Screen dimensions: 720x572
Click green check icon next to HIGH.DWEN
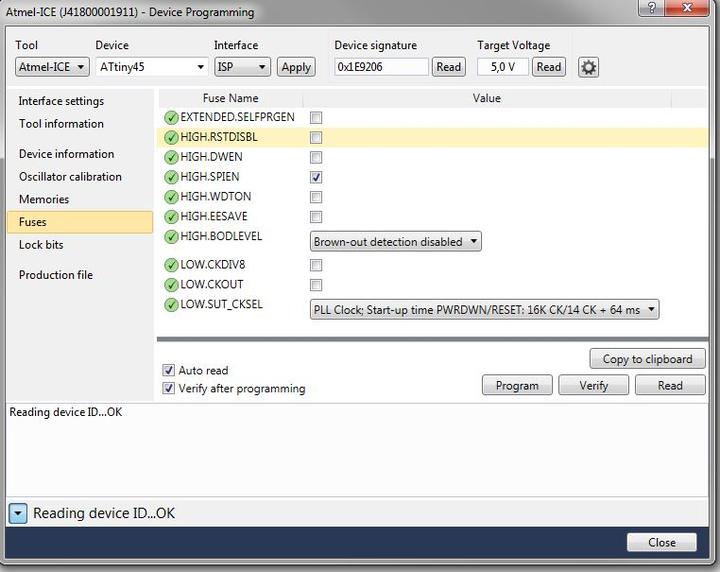171,157
